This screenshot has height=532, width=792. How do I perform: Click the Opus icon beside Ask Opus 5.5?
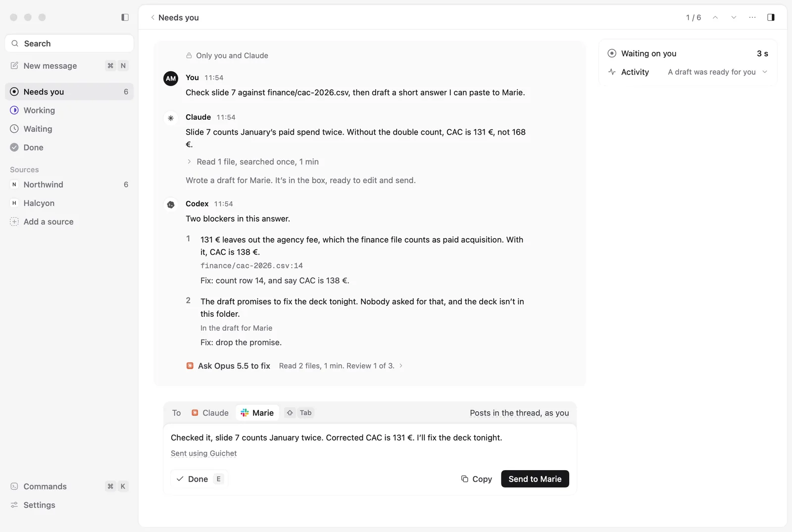pyautogui.click(x=190, y=366)
